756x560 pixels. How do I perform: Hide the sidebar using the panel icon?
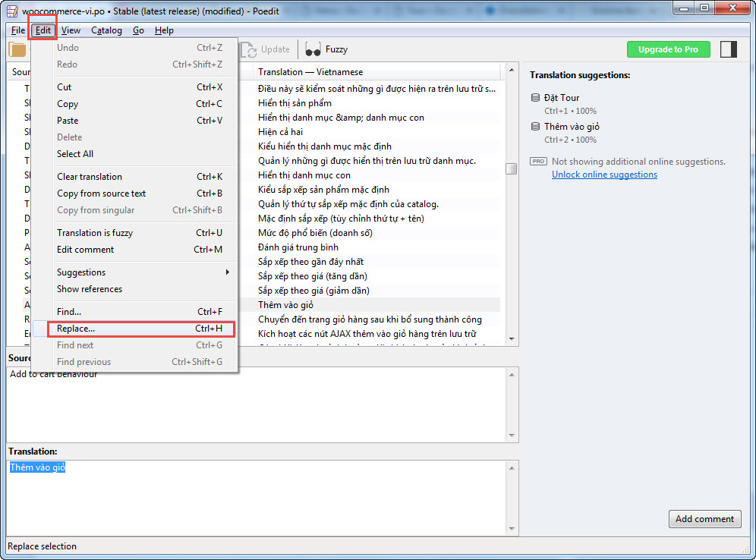729,49
